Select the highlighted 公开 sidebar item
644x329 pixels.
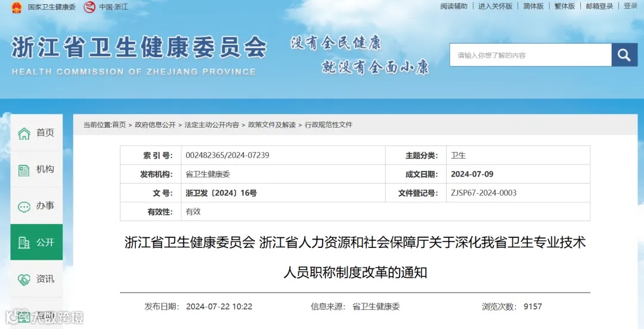[36, 242]
